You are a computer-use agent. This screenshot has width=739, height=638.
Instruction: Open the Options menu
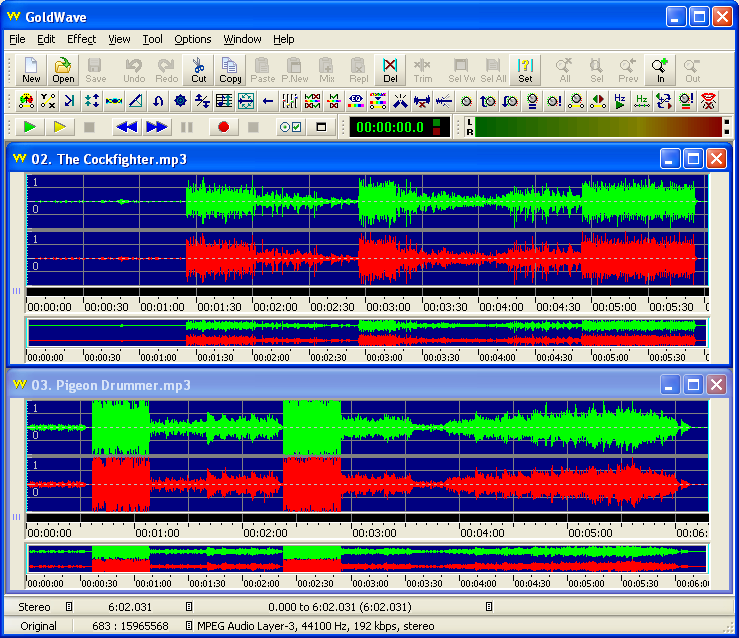pos(193,39)
